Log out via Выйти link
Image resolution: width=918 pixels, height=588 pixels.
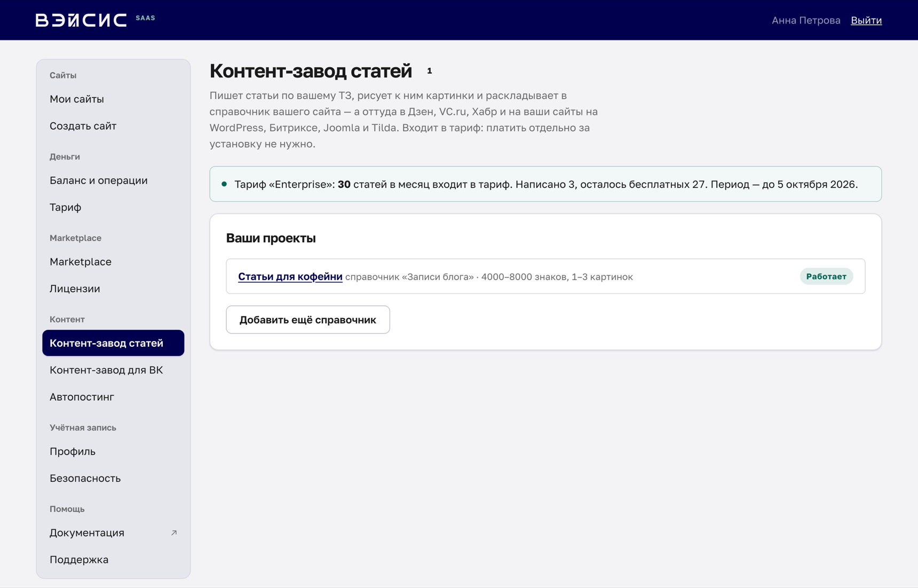(x=866, y=20)
